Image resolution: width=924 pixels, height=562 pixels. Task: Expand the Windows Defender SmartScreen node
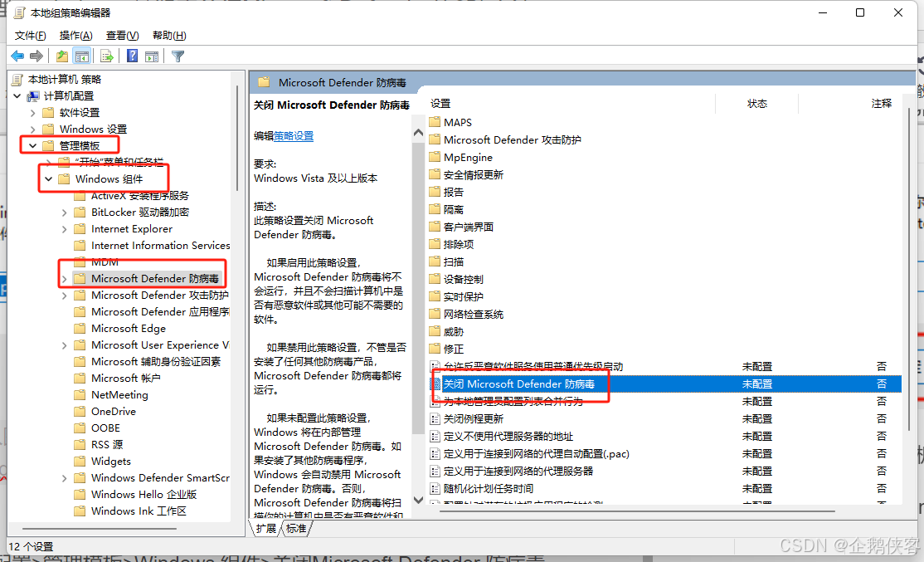65,478
